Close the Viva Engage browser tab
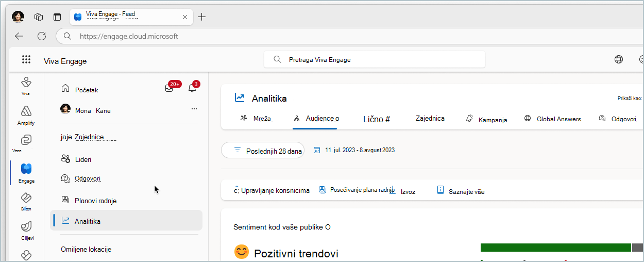Image resolution: width=644 pixels, height=262 pixels. click(x=185, y=17)
